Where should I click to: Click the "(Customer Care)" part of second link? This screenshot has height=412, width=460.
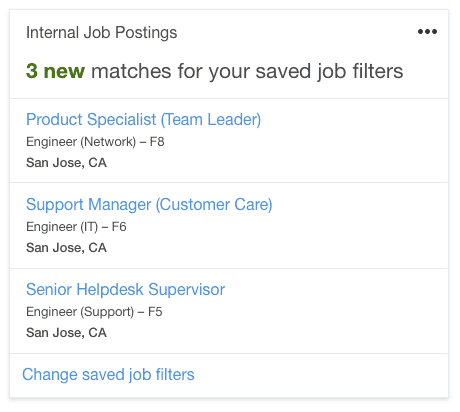[214, 205]
